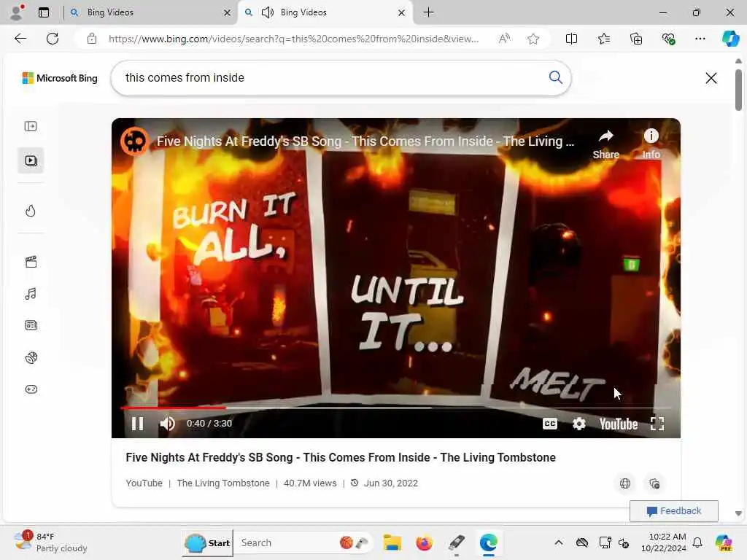The height and width of the screenshot is (560, 747).
Task: Click the address bar URL
Action: [x=293, y=39]
